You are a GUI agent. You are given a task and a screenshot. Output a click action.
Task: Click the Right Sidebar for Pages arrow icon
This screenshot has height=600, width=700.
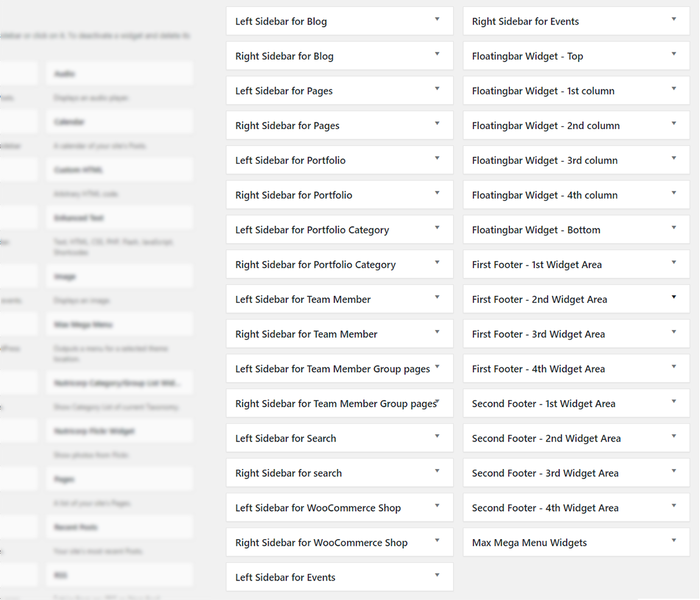(x=437, y=124)
